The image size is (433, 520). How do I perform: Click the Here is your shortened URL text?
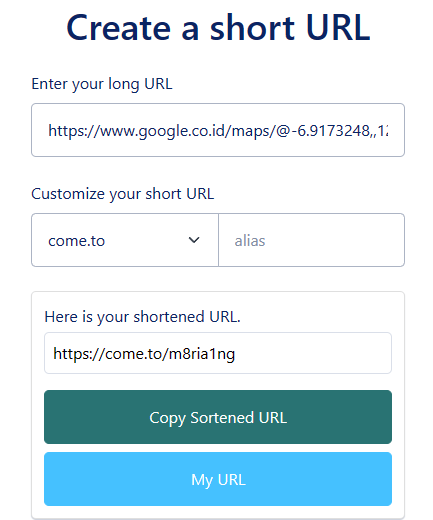click(x=142, y=317)
